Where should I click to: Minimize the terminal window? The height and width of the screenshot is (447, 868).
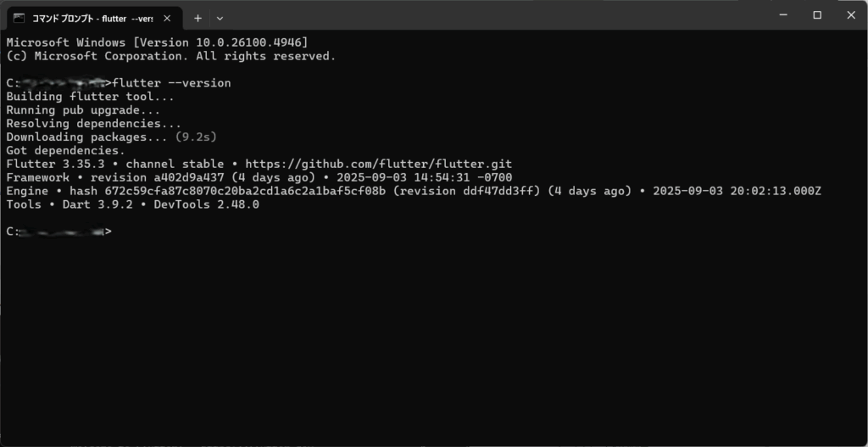(779, 14)
